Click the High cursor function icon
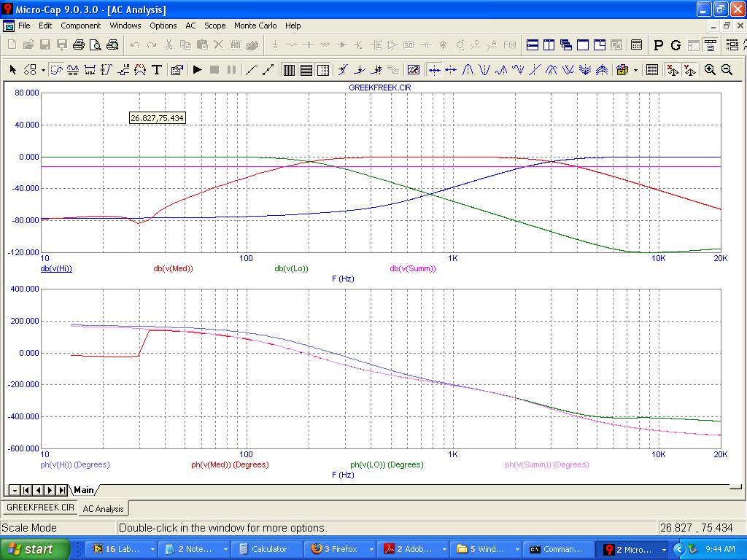This screenshot has width=747, height=560. (x=501, y=70)
